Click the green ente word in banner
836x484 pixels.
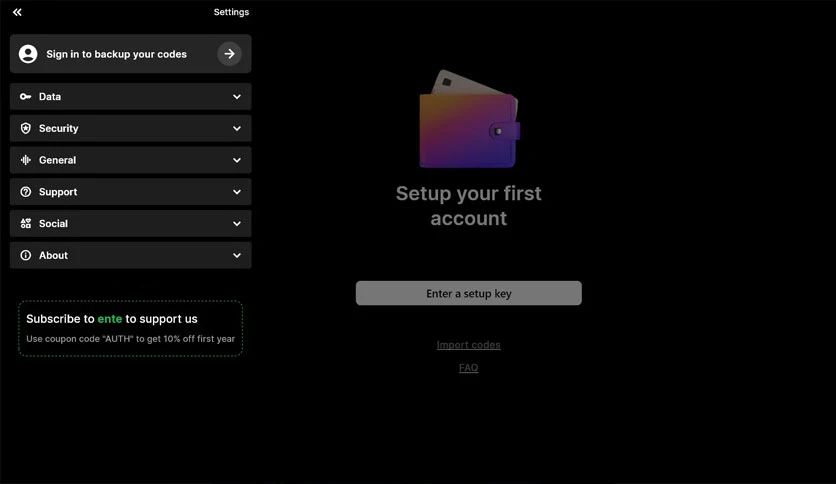[x=110, y=319]
